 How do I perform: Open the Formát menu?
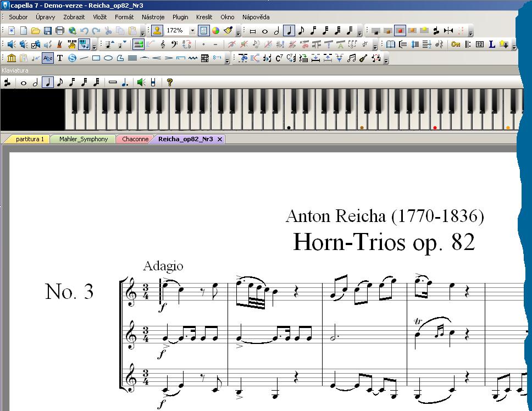[x=124, y=17]
